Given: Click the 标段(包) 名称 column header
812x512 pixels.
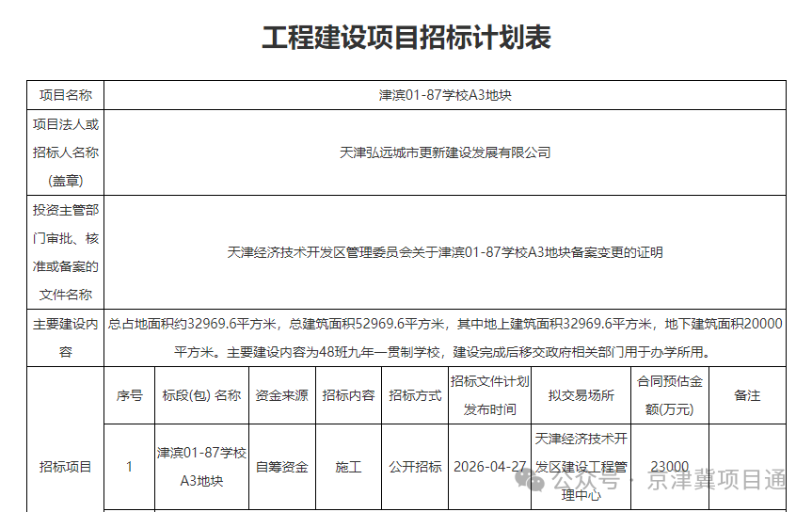Looking at the screenshot, I should click(201, 395).
